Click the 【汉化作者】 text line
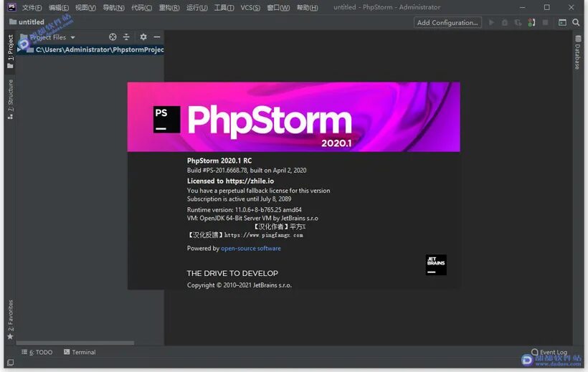The height and width of the screenshot is (372, 588). coord(279,226)
